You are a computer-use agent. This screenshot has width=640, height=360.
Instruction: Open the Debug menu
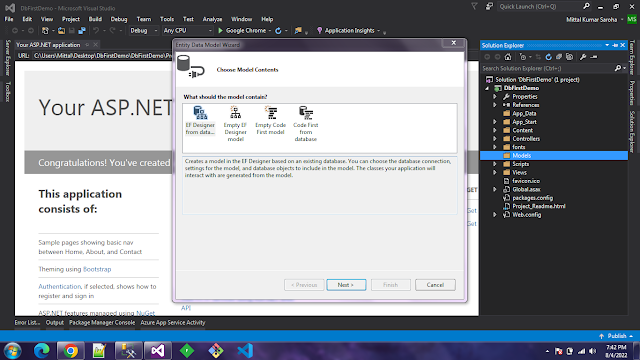[119, 19]
